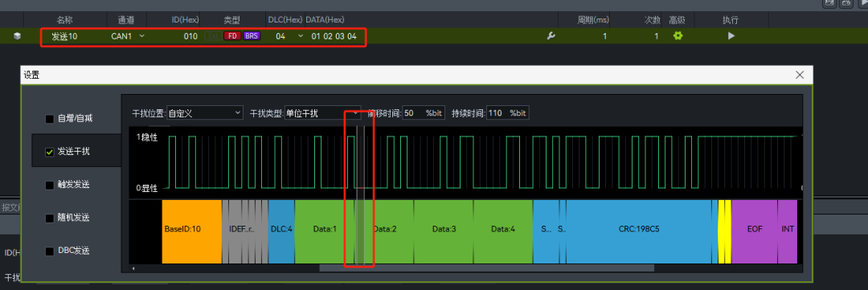Enable the 自增/自减 checkbox
The width and height of the screenshot is (868, 290).
[50, 119]
